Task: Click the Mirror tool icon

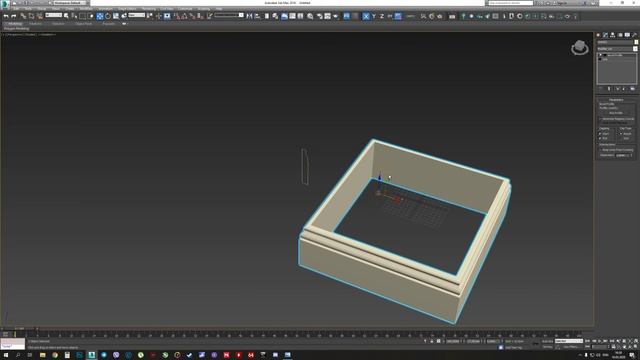Action: click(x=249, y=16)
